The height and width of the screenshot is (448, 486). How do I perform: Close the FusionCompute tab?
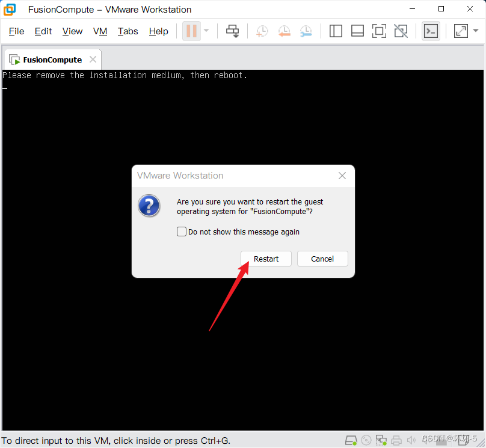coord(93,59)
